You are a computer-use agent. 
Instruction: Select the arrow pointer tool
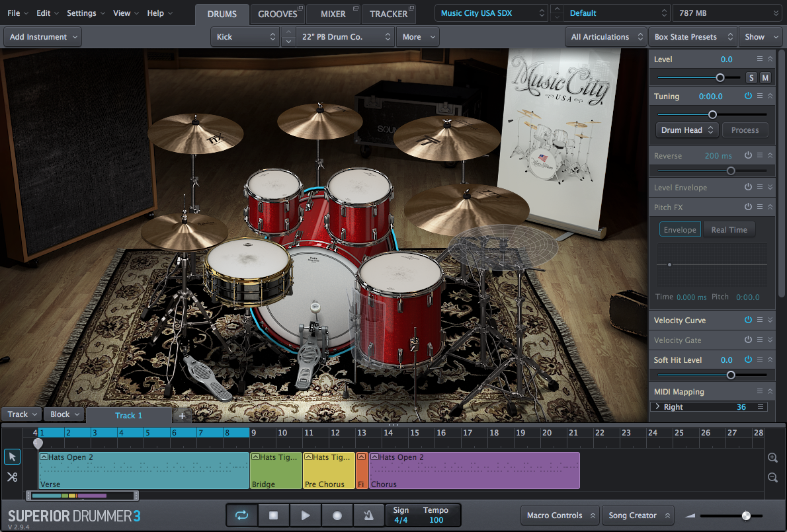point(12,457)
